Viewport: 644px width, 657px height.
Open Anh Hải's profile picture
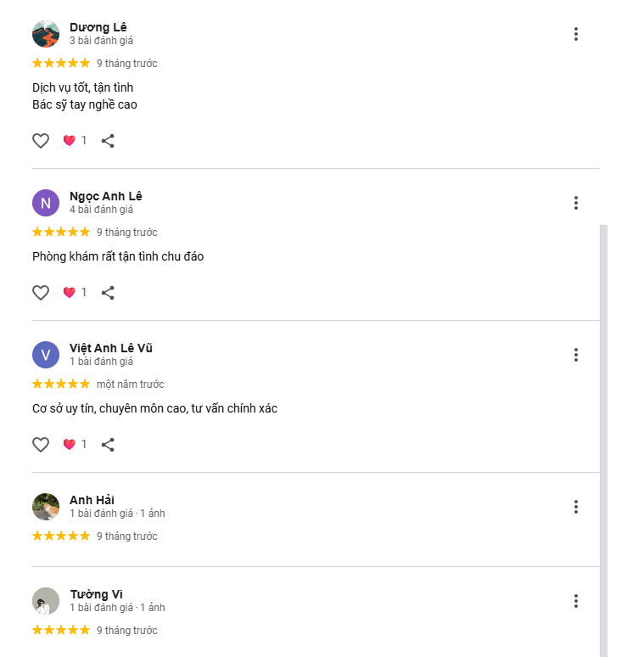pyautogui.click(x=46, y=507)
